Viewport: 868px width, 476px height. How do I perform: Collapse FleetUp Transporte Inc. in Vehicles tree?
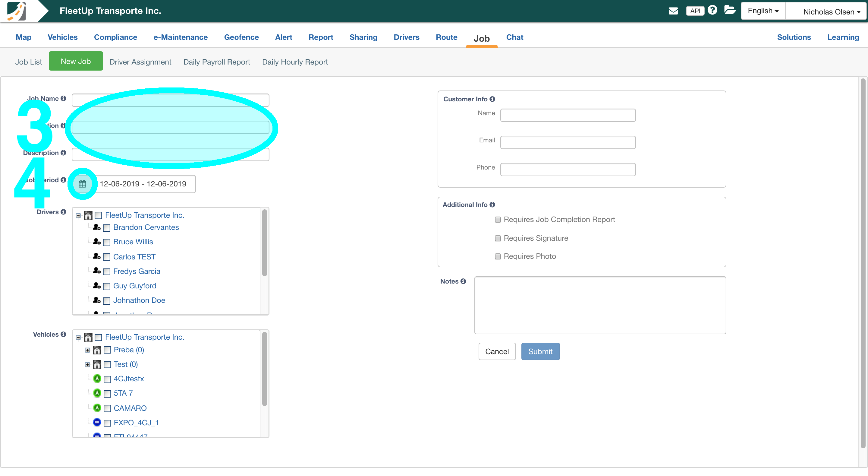(78, 337)
